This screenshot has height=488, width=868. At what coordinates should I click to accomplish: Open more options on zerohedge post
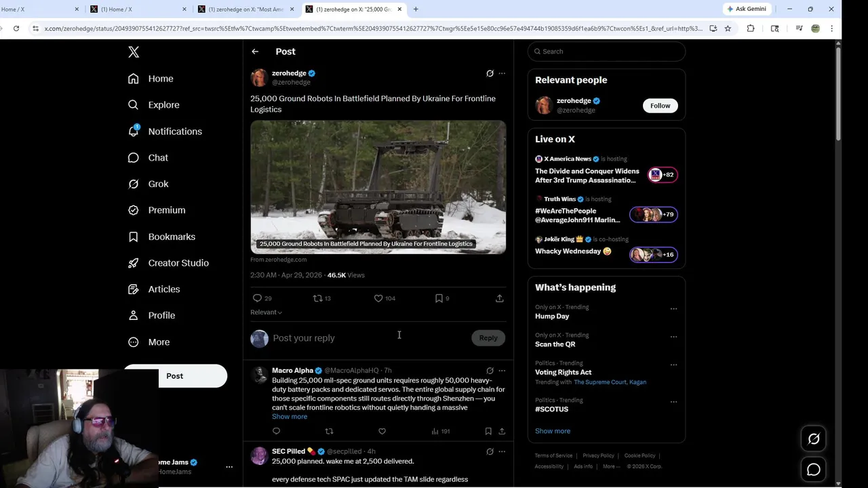pos(502,73)
